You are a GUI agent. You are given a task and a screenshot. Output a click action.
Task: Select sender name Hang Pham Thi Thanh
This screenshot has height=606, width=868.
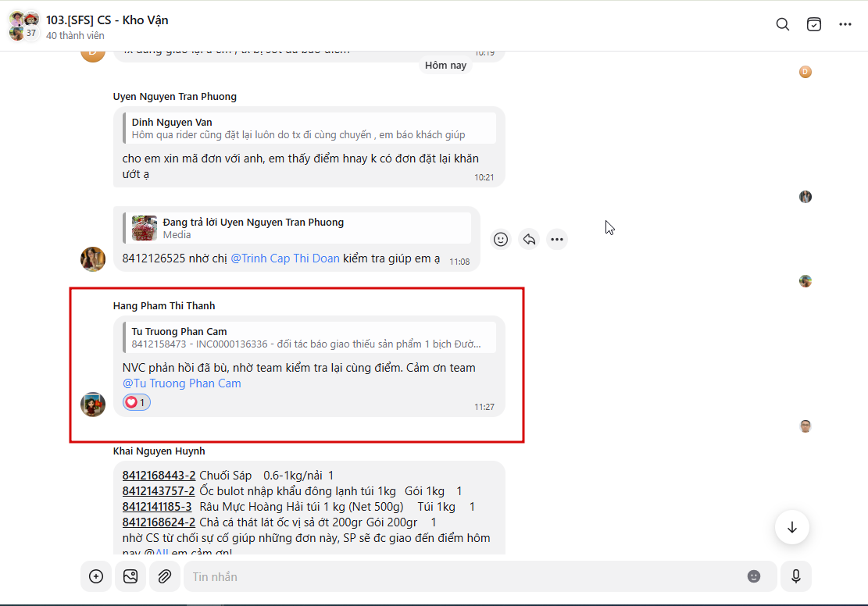[164, 305]
